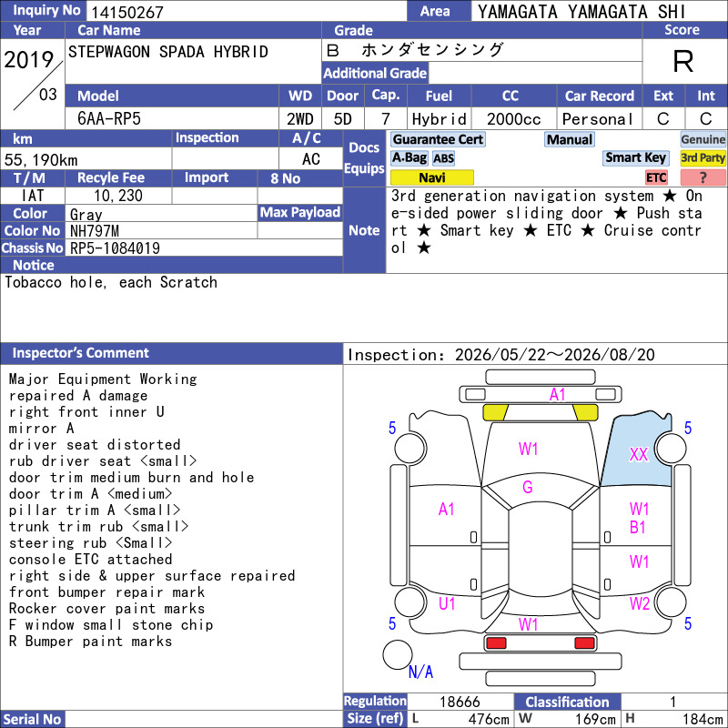Click the 3rd Party yellow badge
The height and width of the screenshot is (728, 728).
[x=703, y=157]
